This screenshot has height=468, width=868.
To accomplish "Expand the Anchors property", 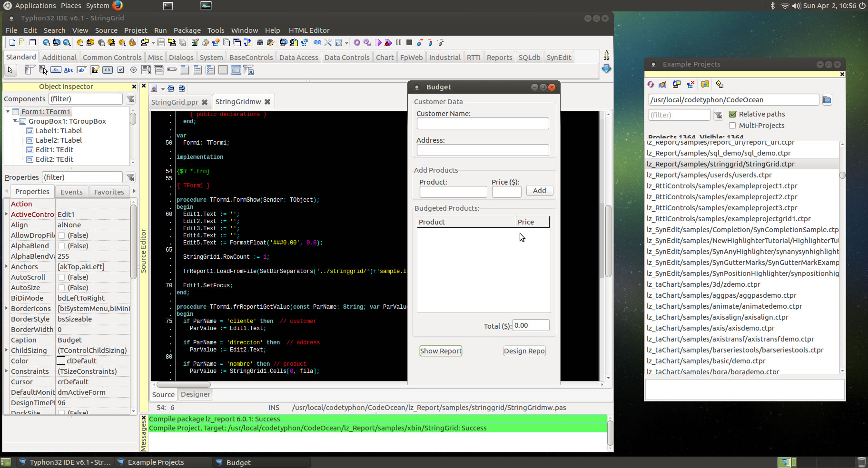I will coord(6,266).
